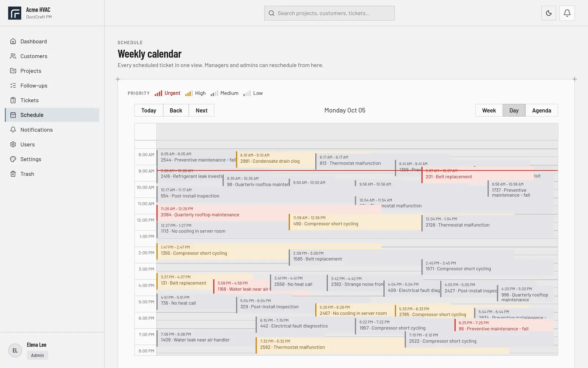The height and width of the screenshot is (368, 588).
Task: Open the Dashboard menu label
Action: click(x=34, y=41)
